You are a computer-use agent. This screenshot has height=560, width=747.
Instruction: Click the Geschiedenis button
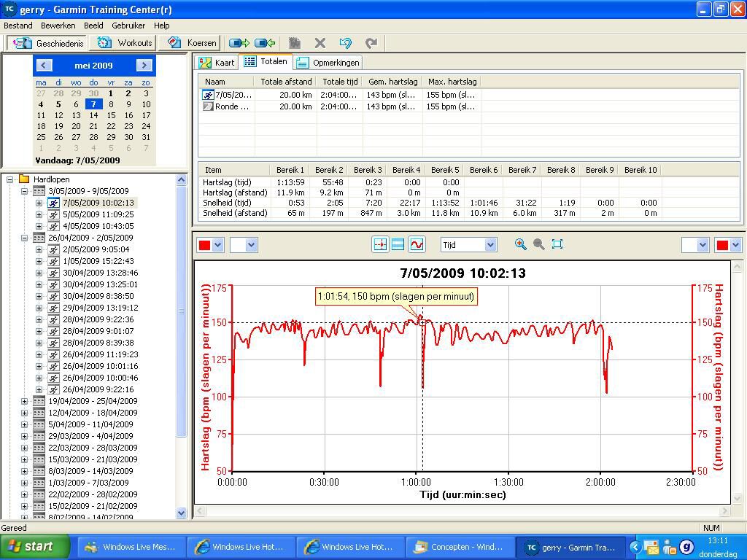[x=47, y=43]
